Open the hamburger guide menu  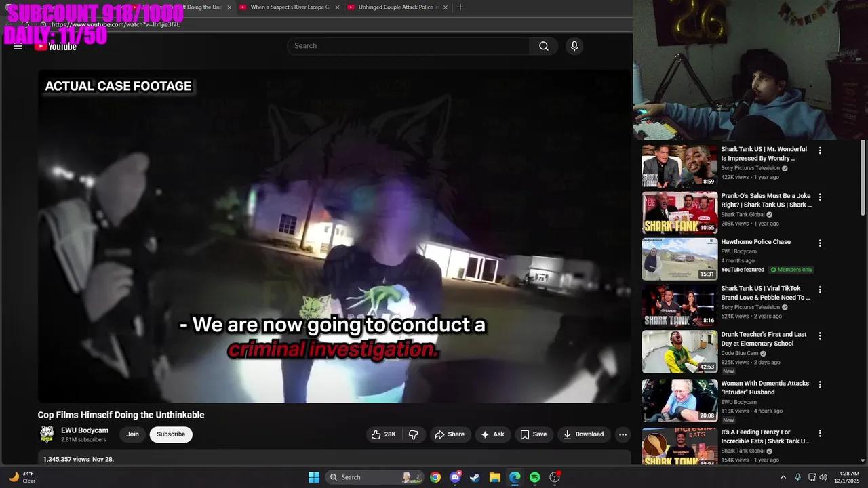[x=18, y=46]
